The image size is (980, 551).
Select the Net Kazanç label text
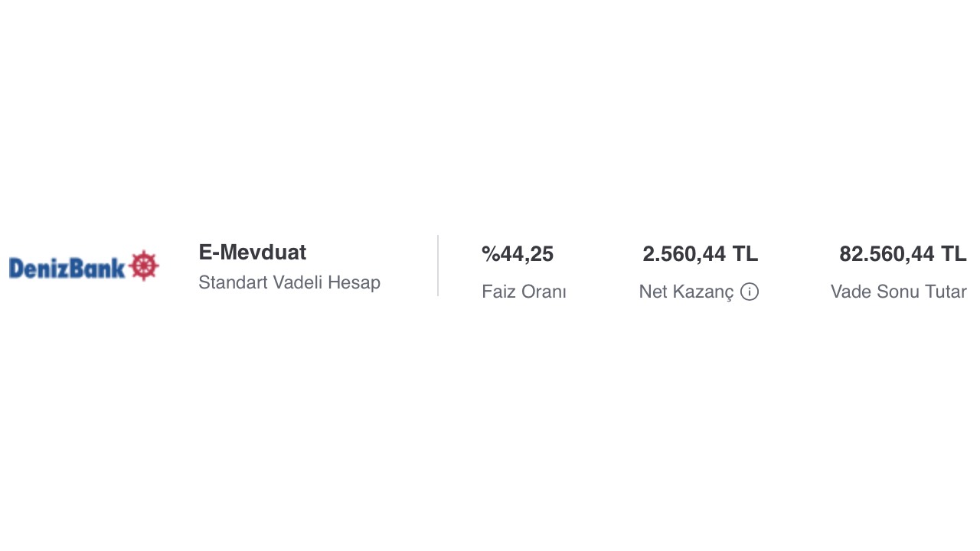tap(686, 292)
